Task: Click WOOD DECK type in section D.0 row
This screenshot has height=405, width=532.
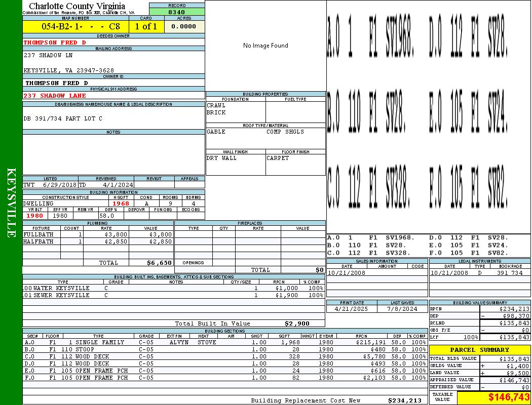Action: [x=92, y=363]
